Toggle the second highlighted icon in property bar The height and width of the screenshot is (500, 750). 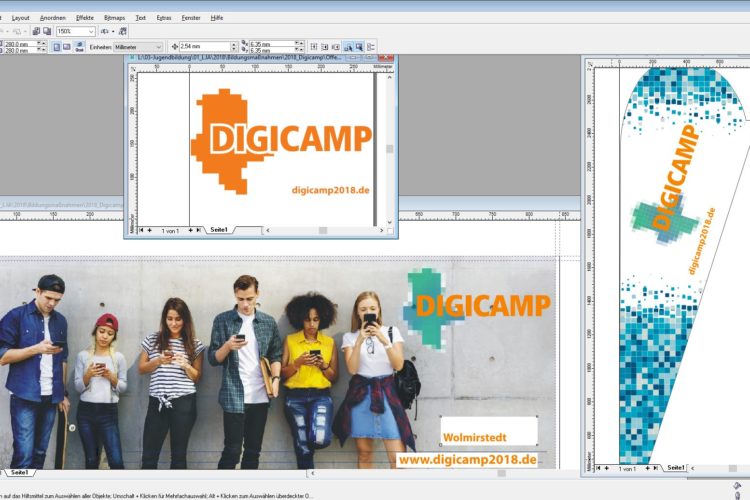(359, 47)
